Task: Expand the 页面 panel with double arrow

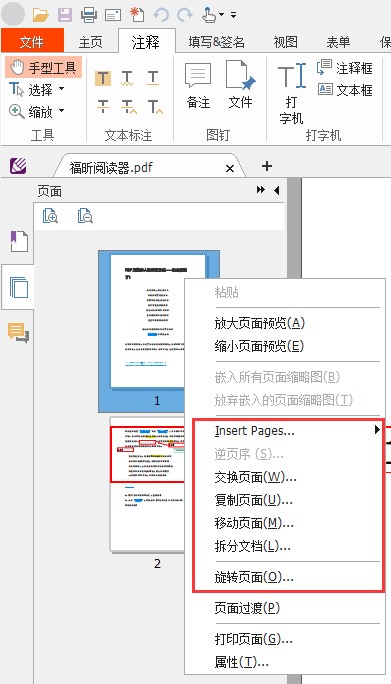Action: pos(261,190)
